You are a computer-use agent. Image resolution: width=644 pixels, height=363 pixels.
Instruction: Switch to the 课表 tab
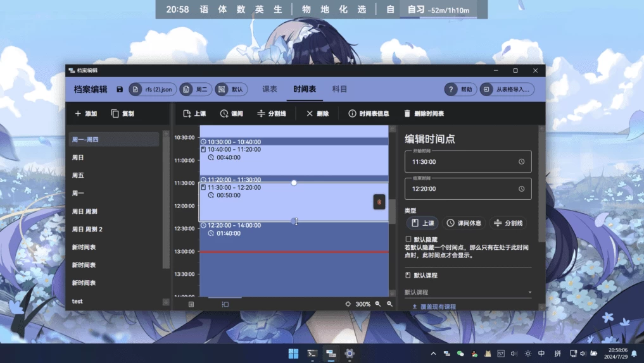pyautogui.click(x=270, y=89)
